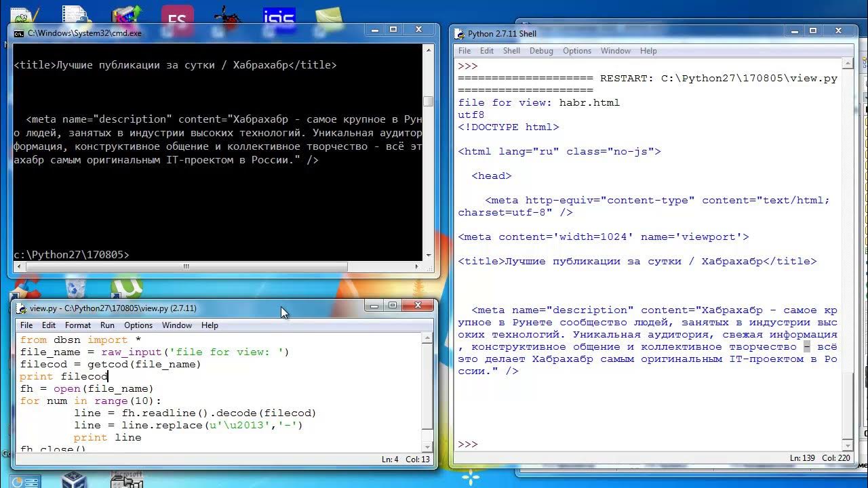Maximize the cmd.exe window
Viewport: 868px width, 488px height.
[393, 30]
